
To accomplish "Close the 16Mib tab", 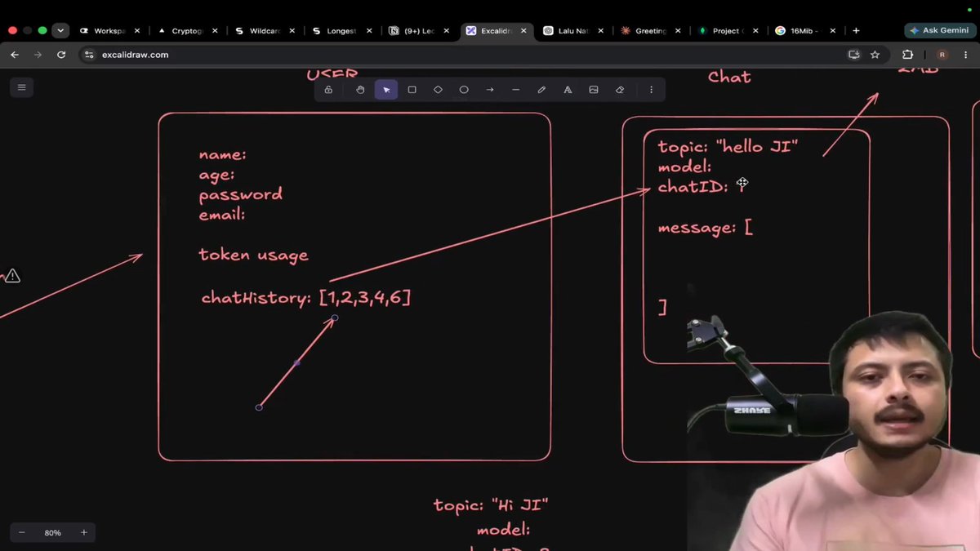I will (832, 30).
